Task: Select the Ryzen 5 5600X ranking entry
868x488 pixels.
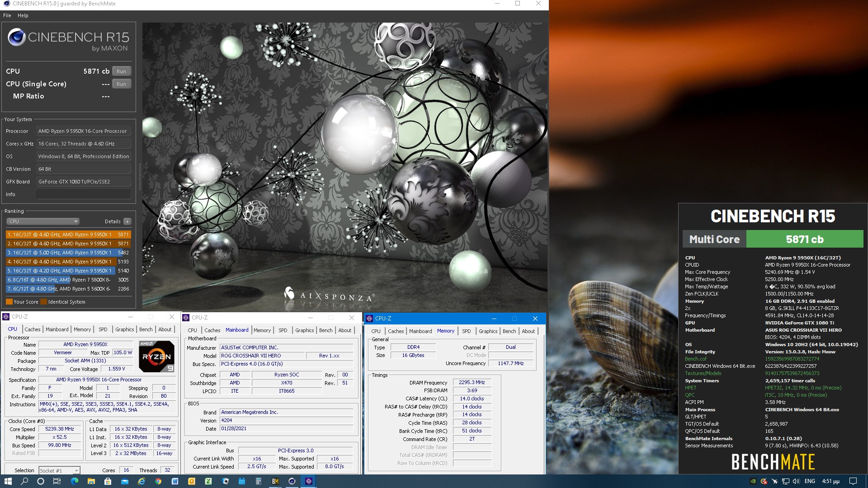Action: coord(68,289)
